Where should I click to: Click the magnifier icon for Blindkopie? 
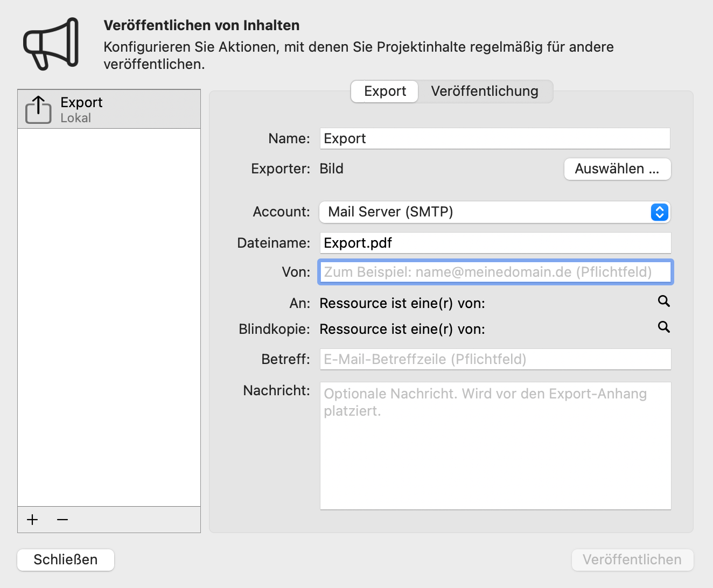pyautogui.click(x=663, y=327)
